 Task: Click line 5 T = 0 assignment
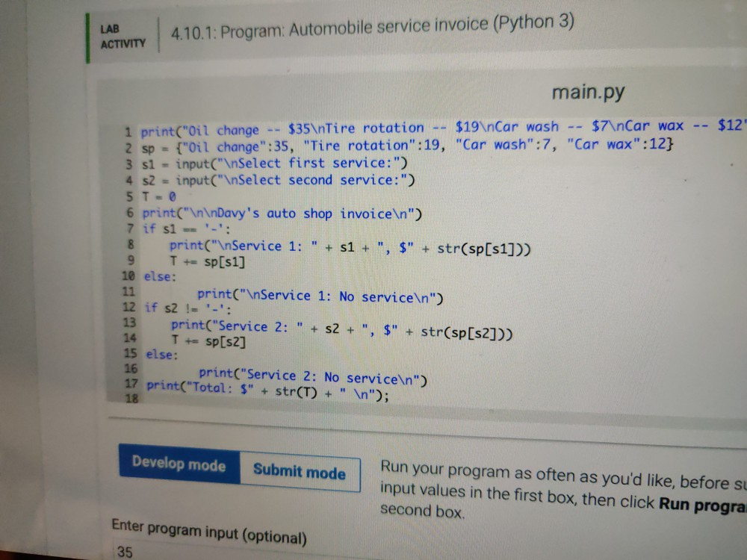coord(159,196)
